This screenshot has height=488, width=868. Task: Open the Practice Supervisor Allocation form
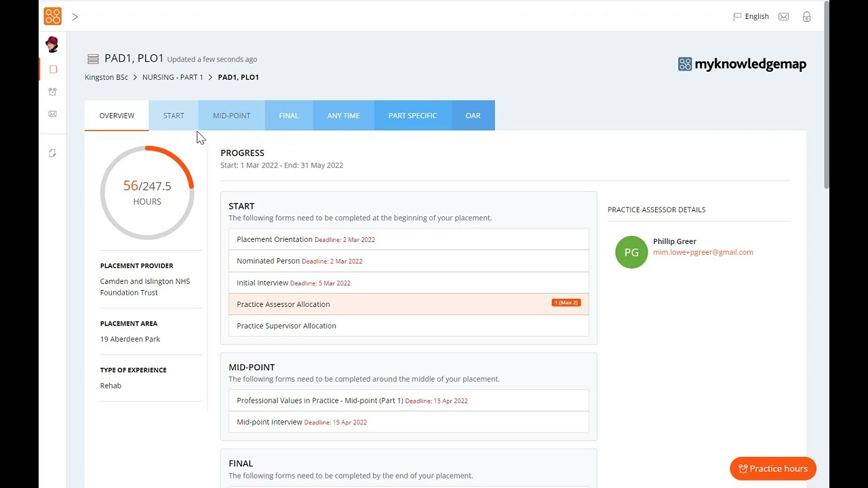tap(409, 326)
